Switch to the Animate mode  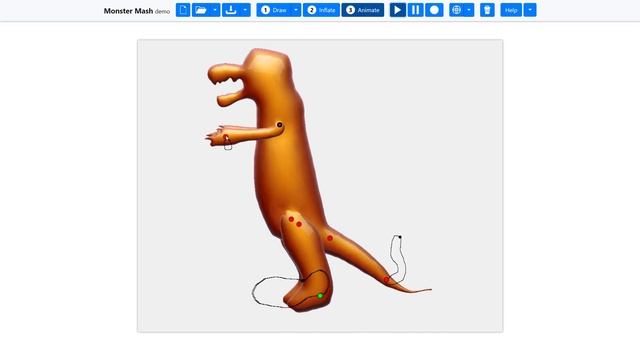coord(363,10)
